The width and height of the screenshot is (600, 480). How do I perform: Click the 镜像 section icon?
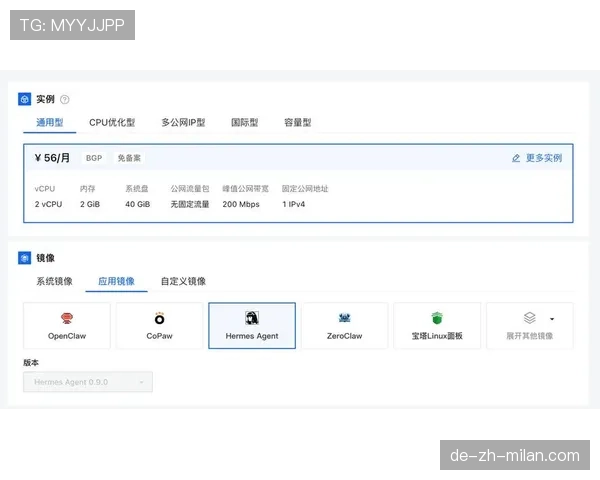coord(24,258)
